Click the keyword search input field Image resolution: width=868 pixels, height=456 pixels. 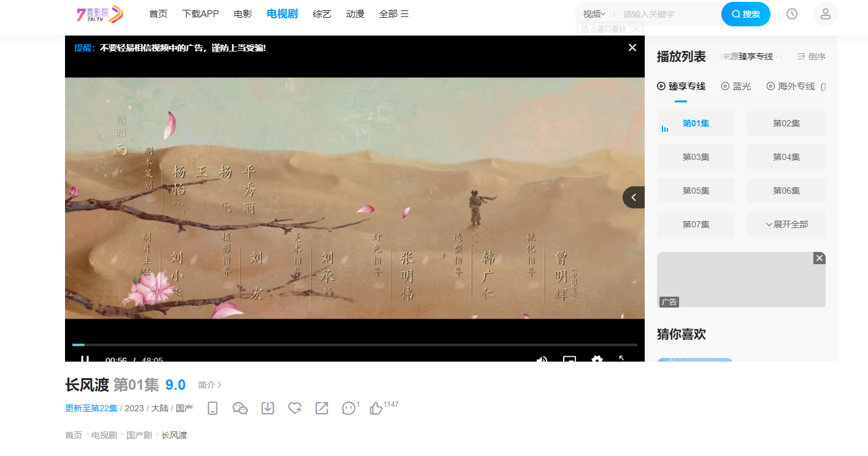[x=669, y=14]
